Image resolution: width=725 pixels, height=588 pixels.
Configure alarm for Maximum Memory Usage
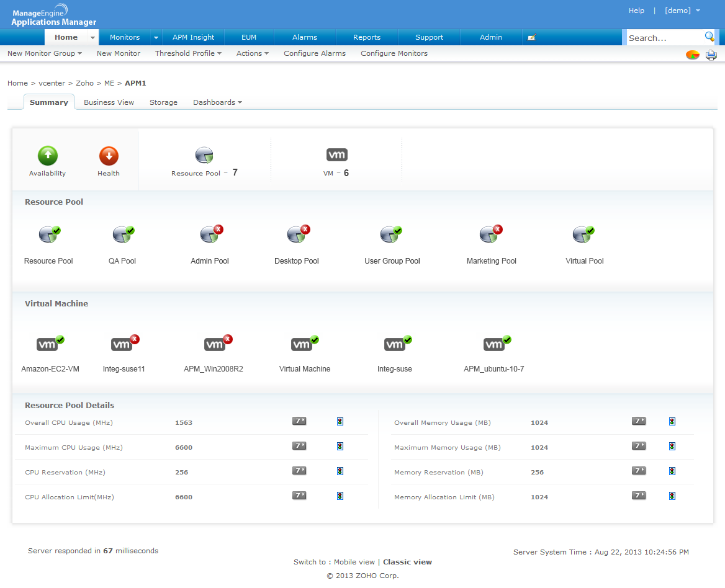tap(672, 446)
